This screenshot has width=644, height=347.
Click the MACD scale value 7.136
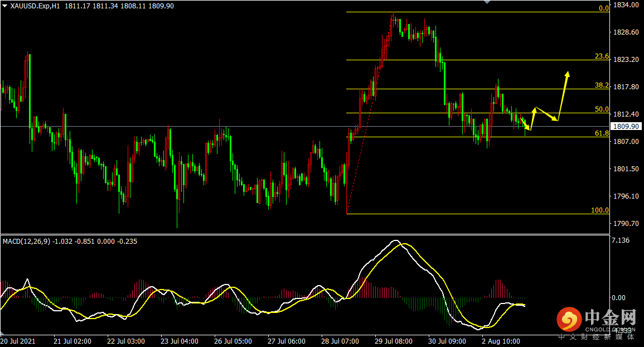620,240
